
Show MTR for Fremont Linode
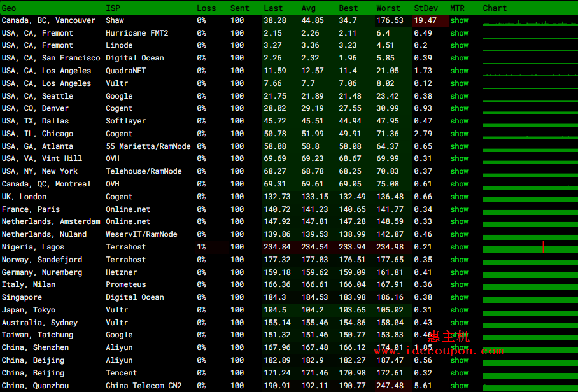(460, 45)
